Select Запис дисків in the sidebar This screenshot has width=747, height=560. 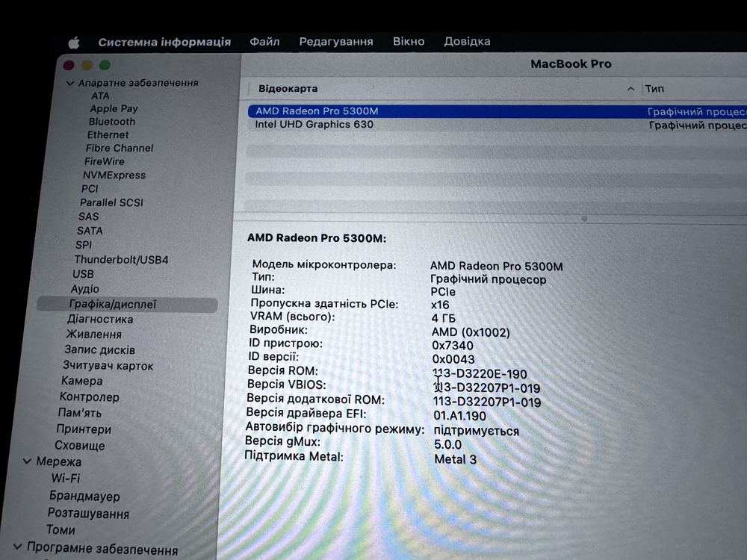99,350
